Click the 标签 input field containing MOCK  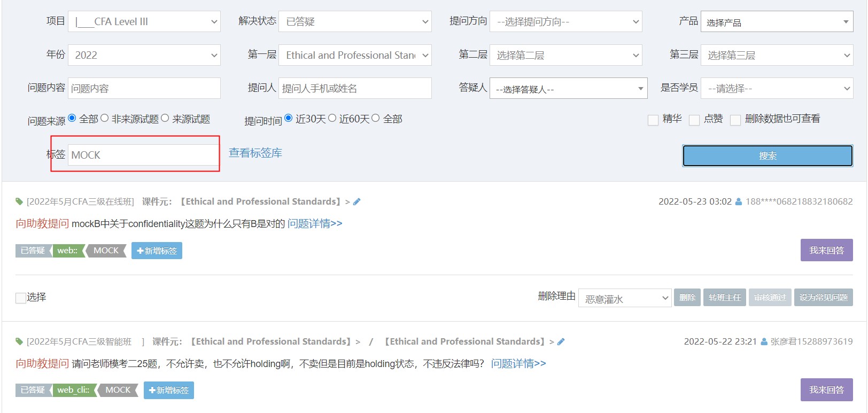(143, 155)
